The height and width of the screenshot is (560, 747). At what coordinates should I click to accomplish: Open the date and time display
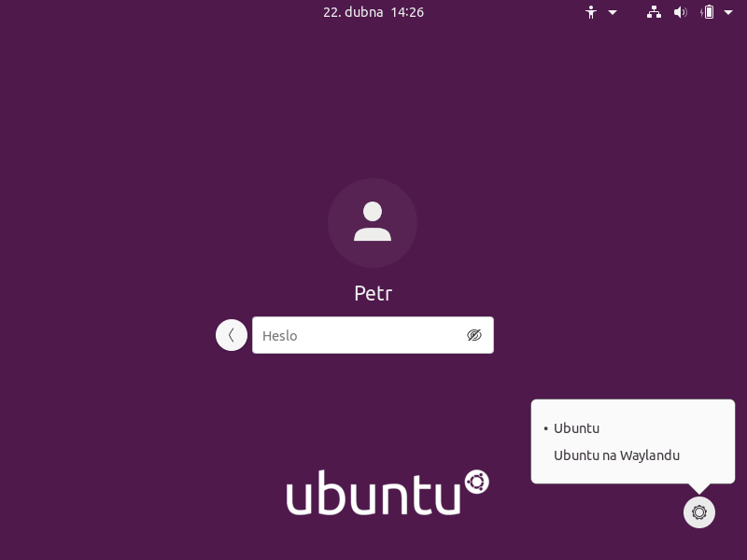(373, 12)
